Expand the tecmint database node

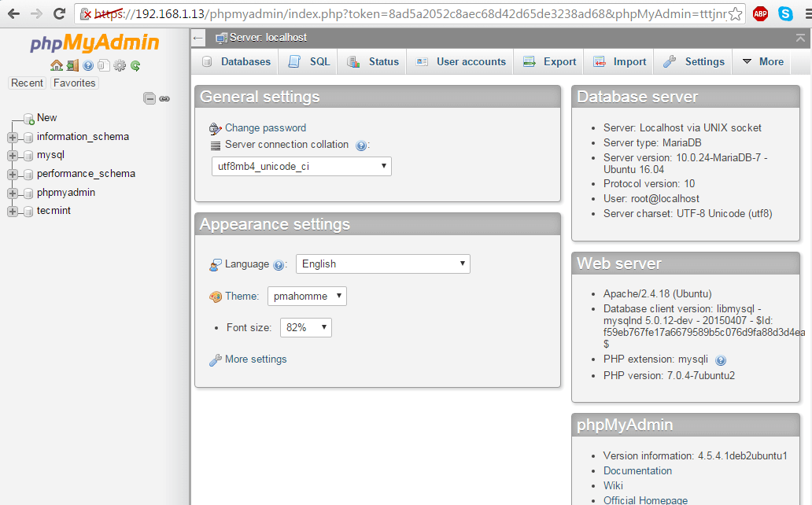click(x=13, y=212)
